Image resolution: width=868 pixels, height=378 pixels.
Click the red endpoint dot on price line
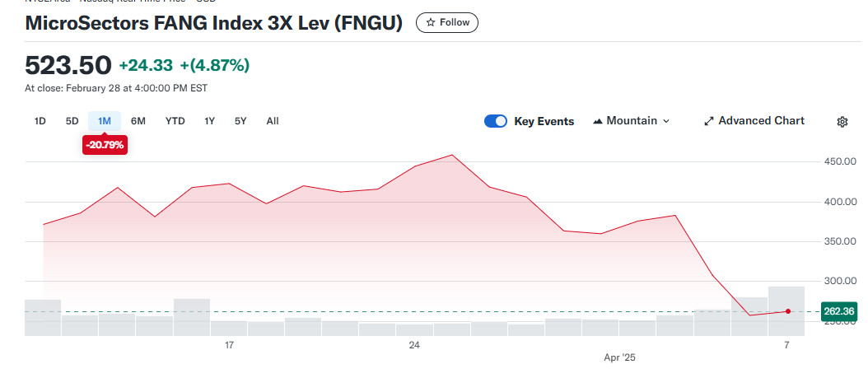click(788, 311)
